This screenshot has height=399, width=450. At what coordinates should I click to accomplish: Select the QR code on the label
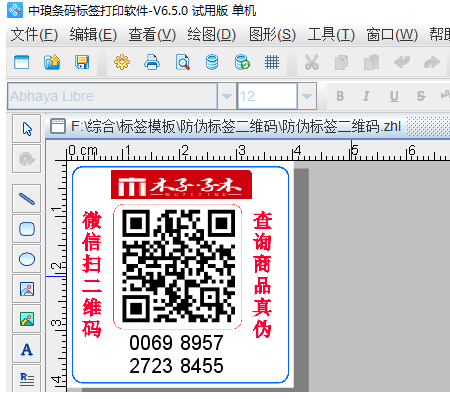tap(178, 266)
